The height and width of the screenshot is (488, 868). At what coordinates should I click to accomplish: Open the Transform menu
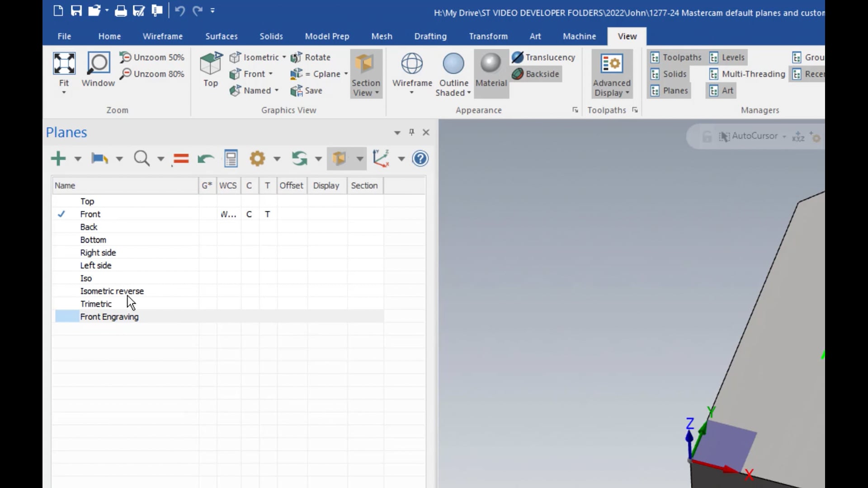[488, 36]
